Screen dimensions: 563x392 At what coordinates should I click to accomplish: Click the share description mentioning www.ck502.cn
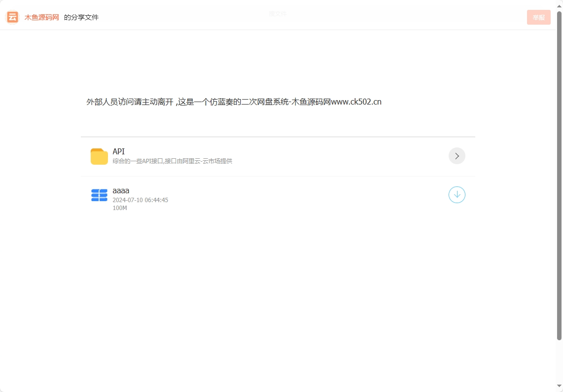click(x=234, y=102)
